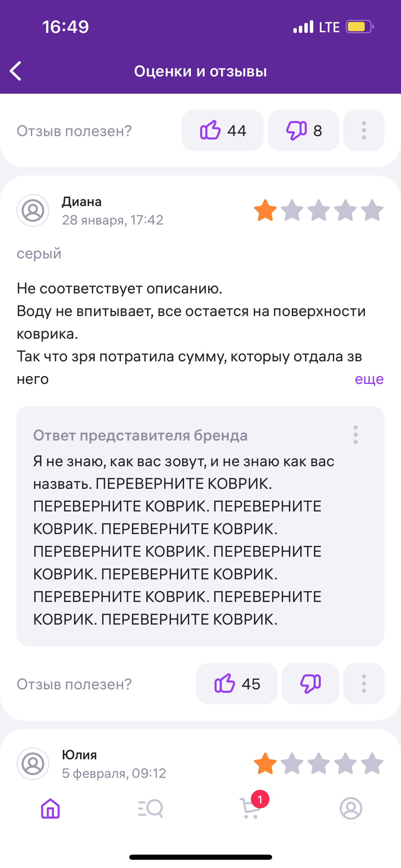
Task: Go back using the header arrow
Action: 16,71
